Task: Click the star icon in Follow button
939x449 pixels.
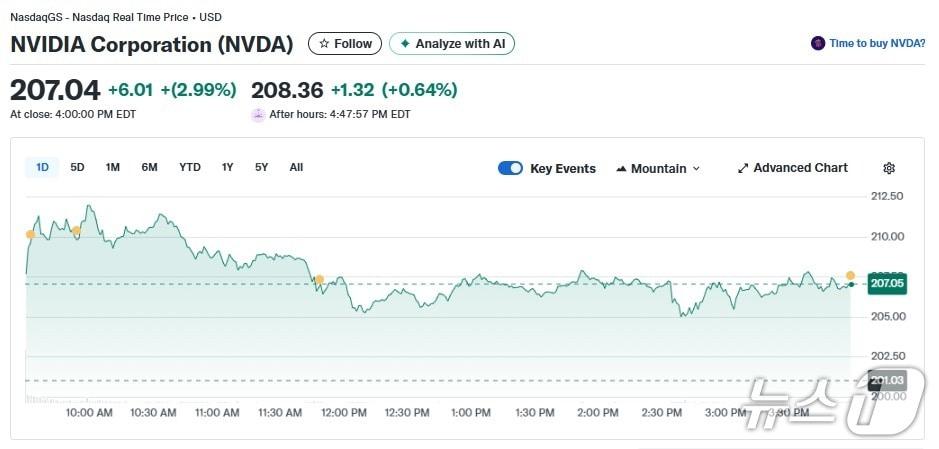Action: [x=324, y=44]
